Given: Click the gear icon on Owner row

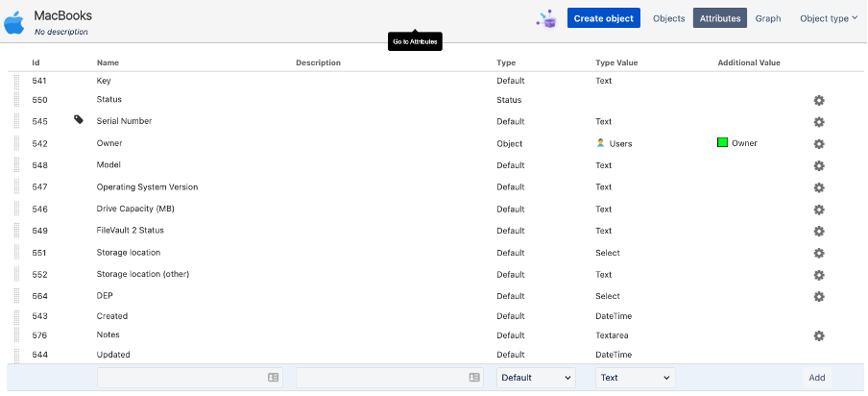Looking at the screenshot, I should click(819, 144).
